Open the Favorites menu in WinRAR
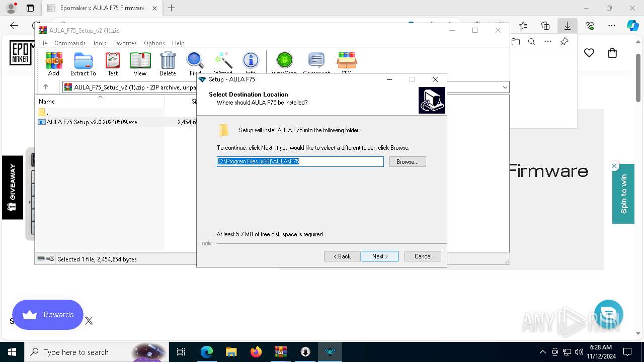The image size is (644, 362). 125,43
